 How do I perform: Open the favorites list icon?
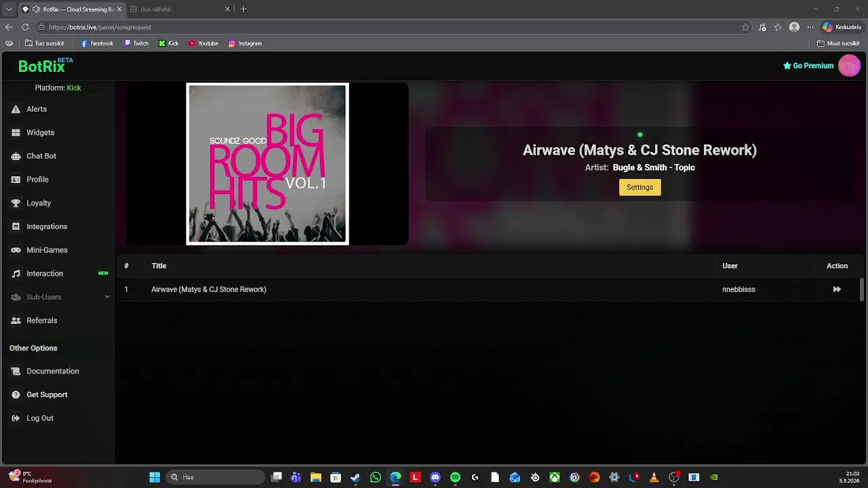click(x=778, y=27)
